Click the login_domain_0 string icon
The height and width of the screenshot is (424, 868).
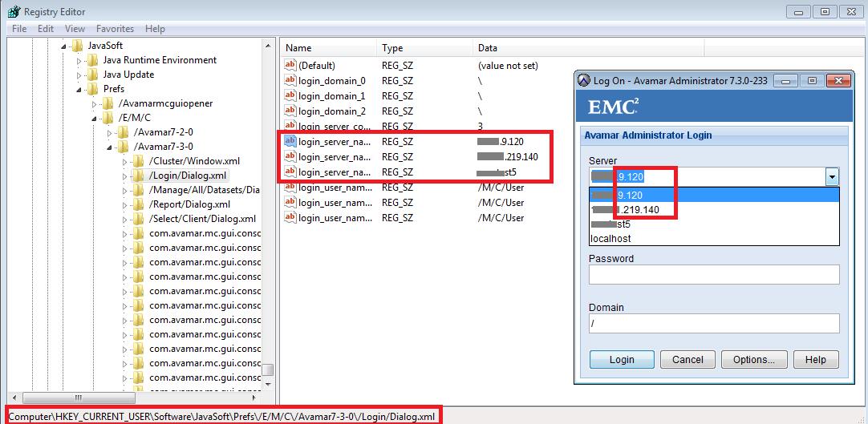pyautogui.click(x=290, y=81)
